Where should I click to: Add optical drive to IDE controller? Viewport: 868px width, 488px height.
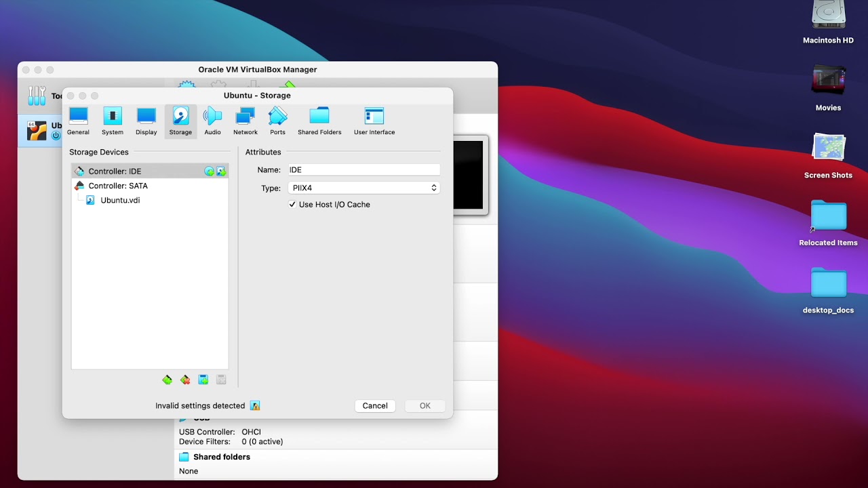click(209, 171)
